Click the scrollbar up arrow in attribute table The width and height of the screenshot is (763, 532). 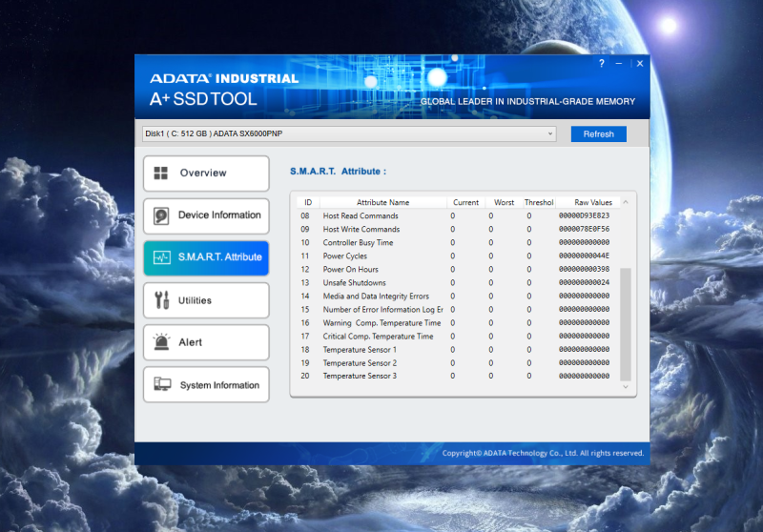(626, 202)
